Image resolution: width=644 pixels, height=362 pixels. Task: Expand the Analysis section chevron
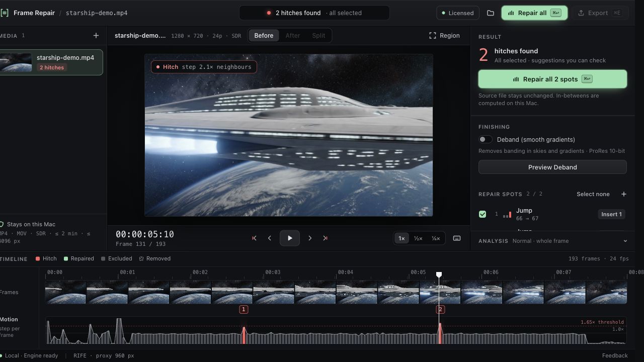click(x=625, y=241)
